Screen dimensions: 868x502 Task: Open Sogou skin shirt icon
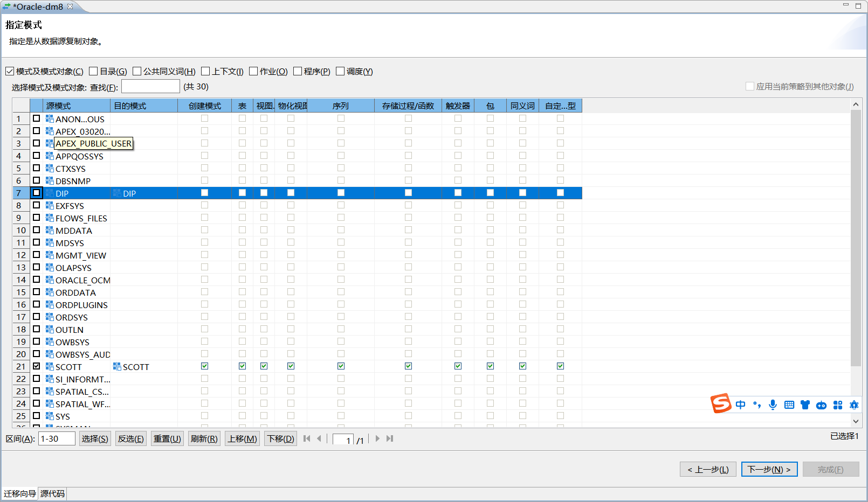point(805,405)
